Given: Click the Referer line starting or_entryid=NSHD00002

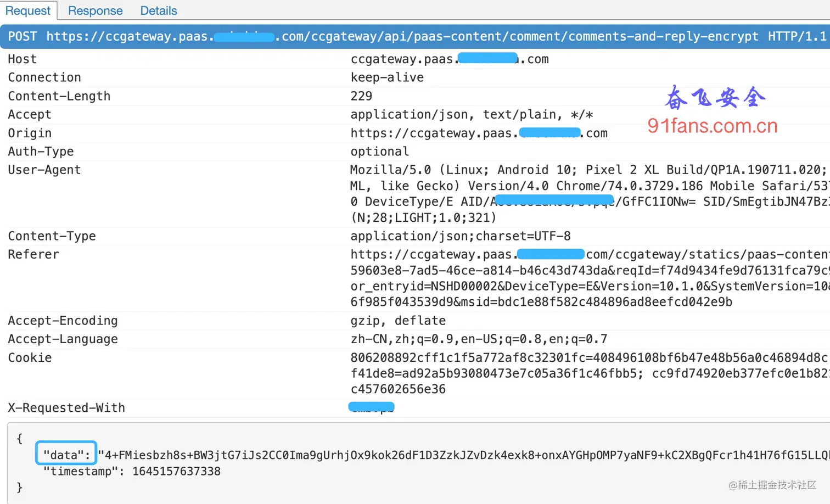Looking at the screenshot, I should coord(590,286).
